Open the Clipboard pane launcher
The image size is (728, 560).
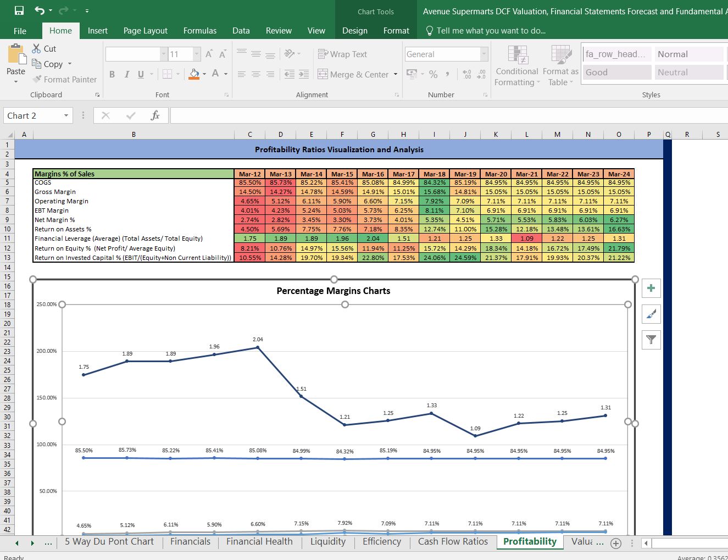(x=97, y=95)
